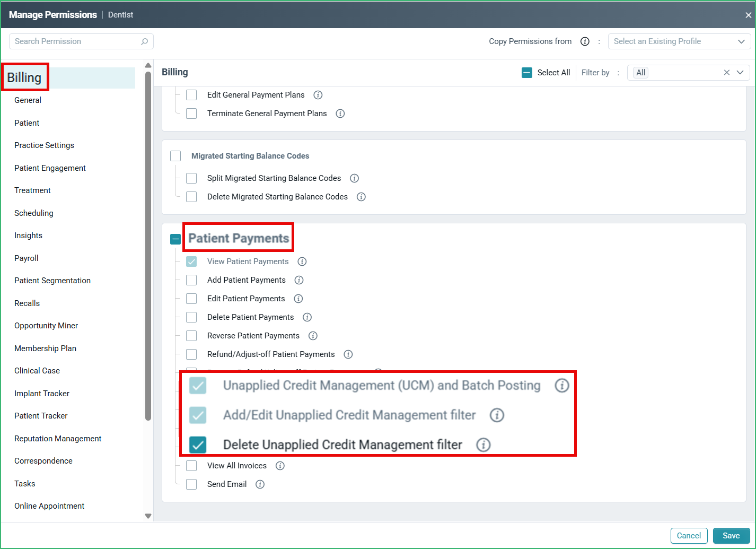Click info icon for UCM and Batch Posting
The width and height of the screenshot is (756, 549).
[x=562, y=386]
